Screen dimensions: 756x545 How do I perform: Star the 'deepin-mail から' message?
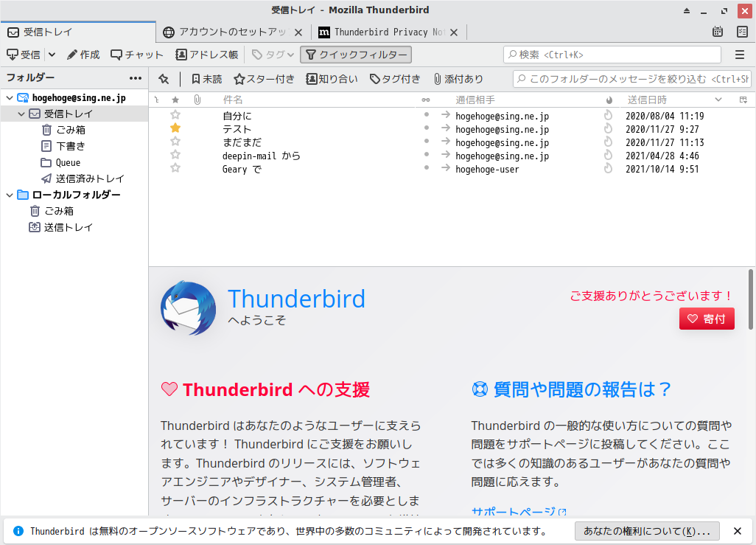(x=175, y=155)
